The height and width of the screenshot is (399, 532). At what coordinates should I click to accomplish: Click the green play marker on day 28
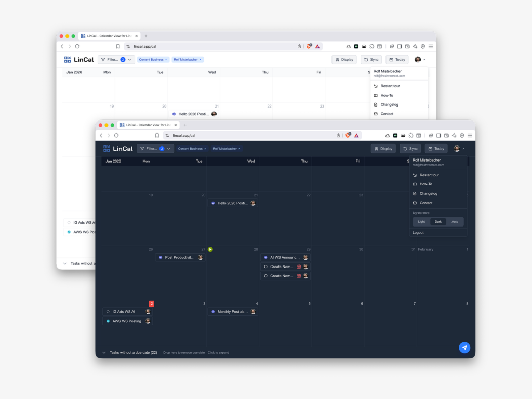[210, 249]
